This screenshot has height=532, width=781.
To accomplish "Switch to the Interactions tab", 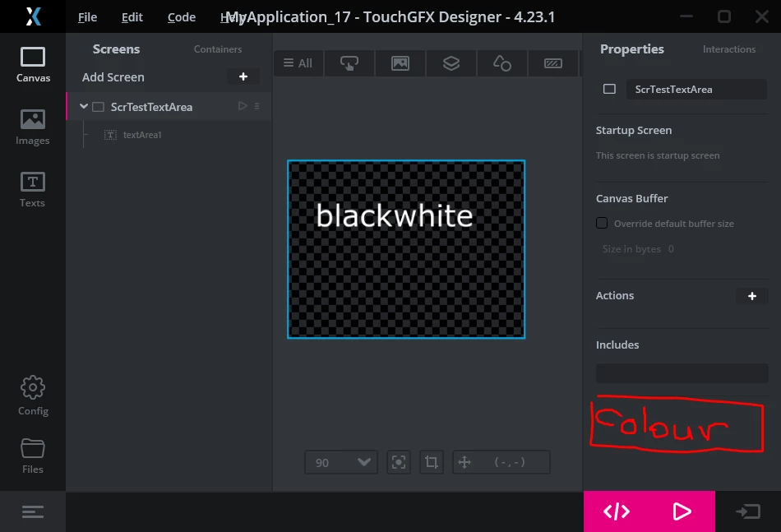I will (729, 49).
